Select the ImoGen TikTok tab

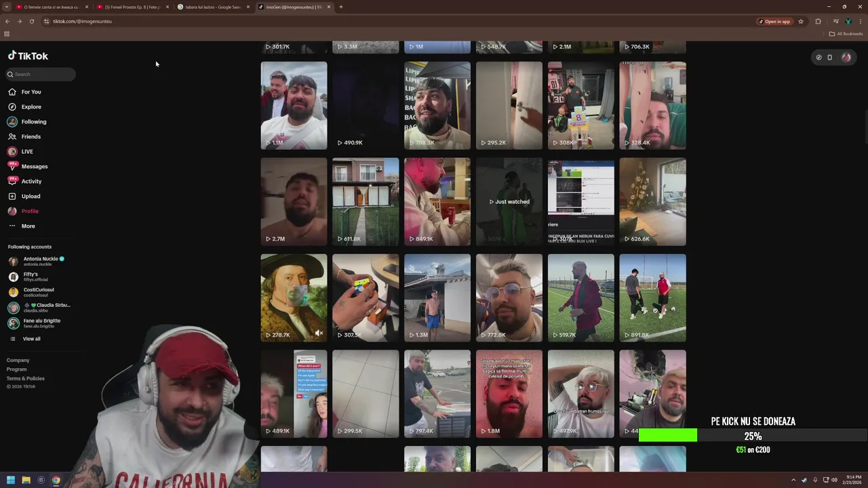click(x=293, y=7)
